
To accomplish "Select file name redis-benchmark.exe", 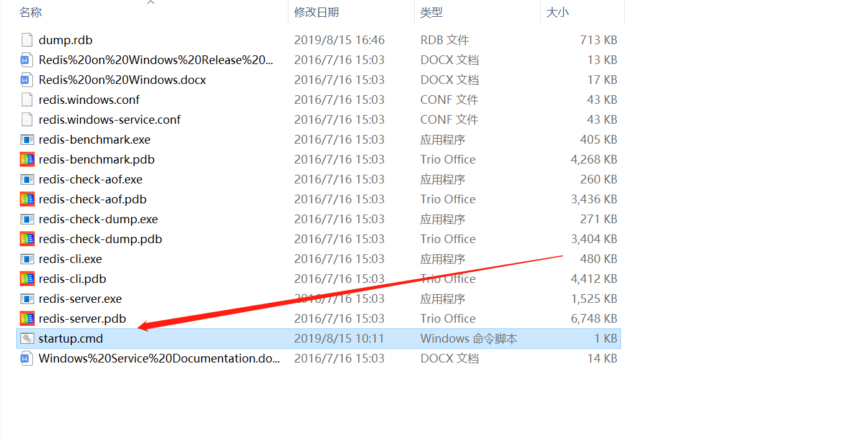I will (x=95, y=139).
